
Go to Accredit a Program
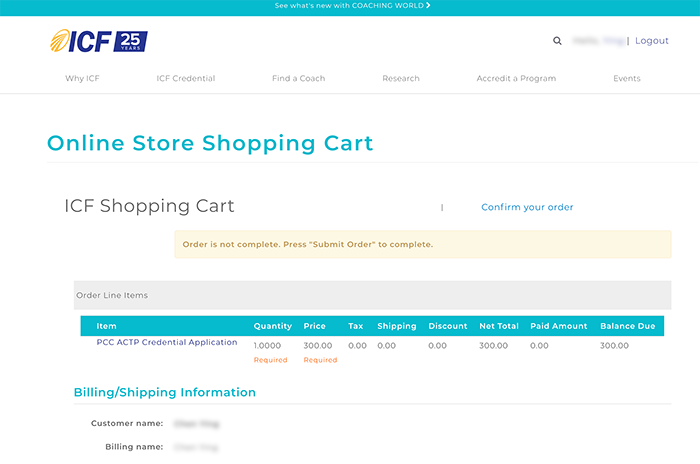(516, 78)
